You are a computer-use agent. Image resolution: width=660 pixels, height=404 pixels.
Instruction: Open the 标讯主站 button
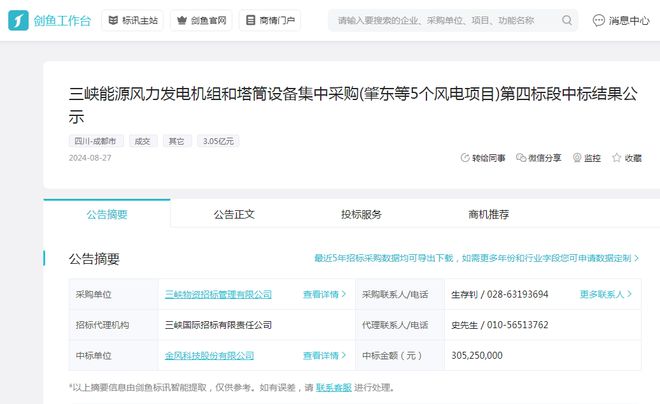133,20
